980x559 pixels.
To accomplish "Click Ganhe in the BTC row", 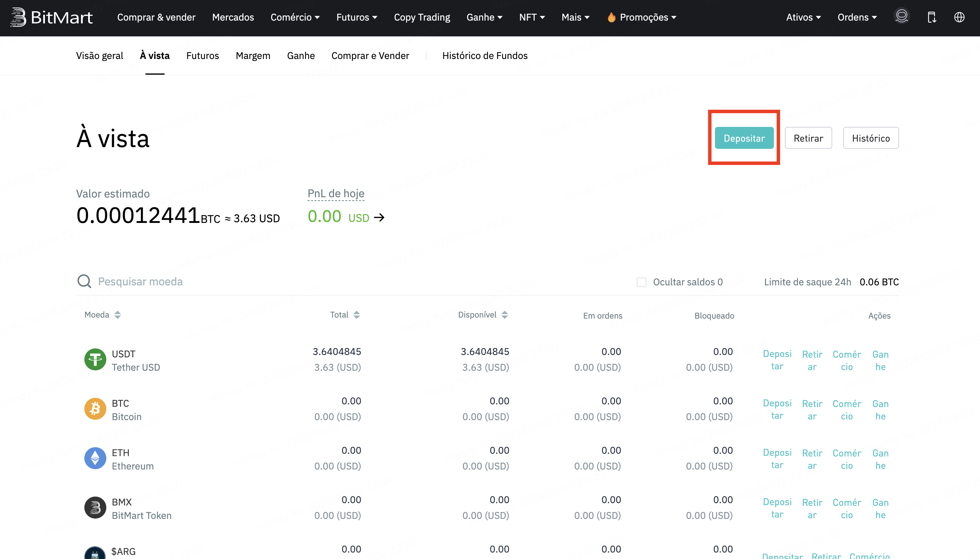I will [x=881, y=410].
